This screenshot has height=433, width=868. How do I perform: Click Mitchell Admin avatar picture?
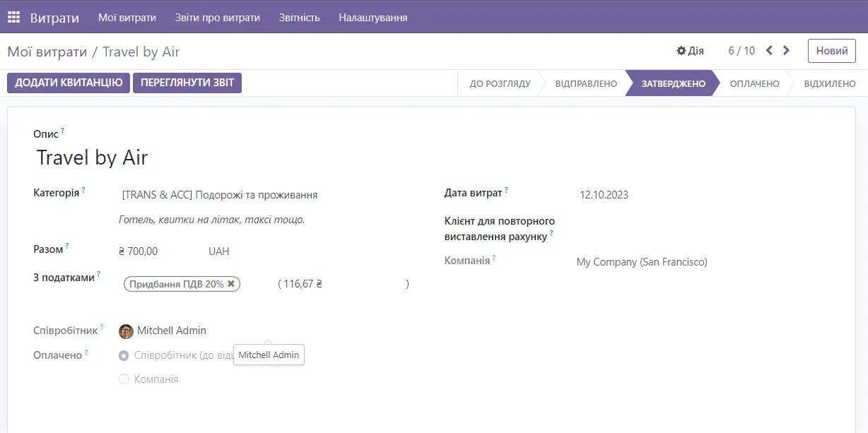(126, 331)
